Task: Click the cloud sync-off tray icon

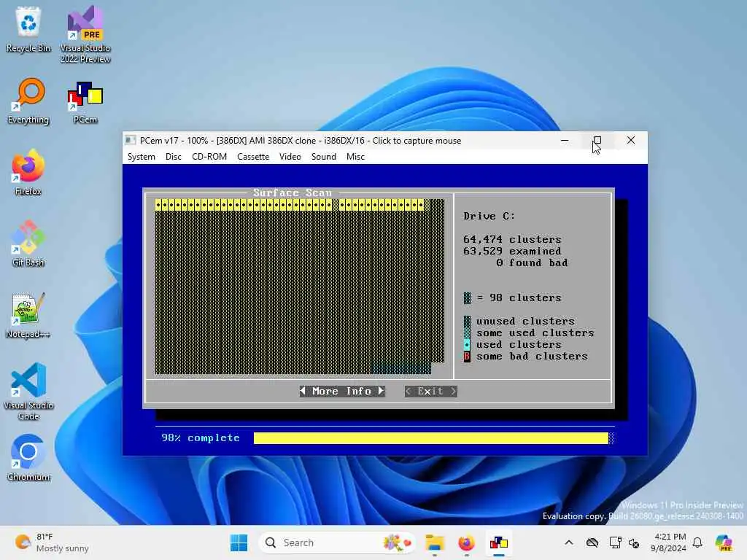Action: (592, 542)
